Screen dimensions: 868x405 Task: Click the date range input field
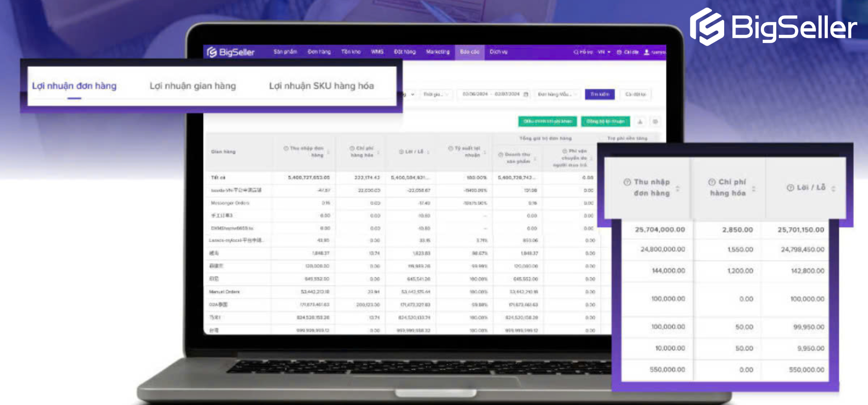pyautogui.click(x=491, y=94)
